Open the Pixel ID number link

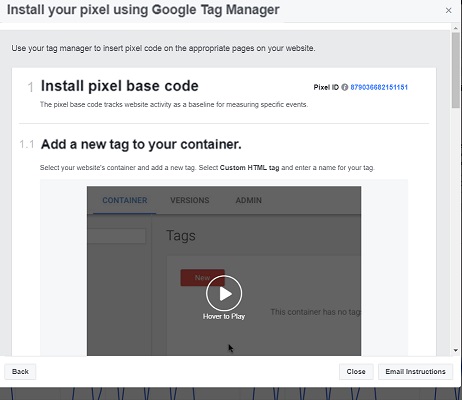[x=379, y=87]
